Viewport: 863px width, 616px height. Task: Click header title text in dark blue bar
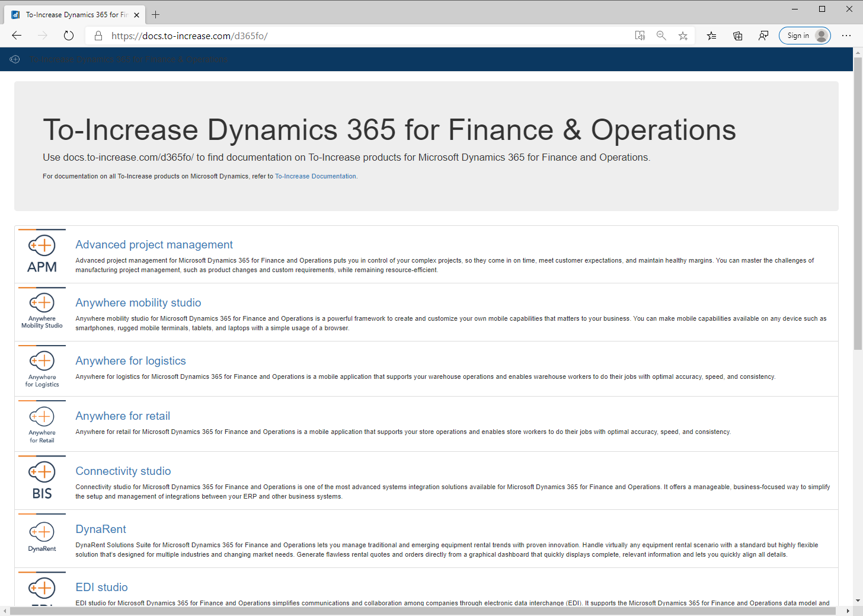130,59
